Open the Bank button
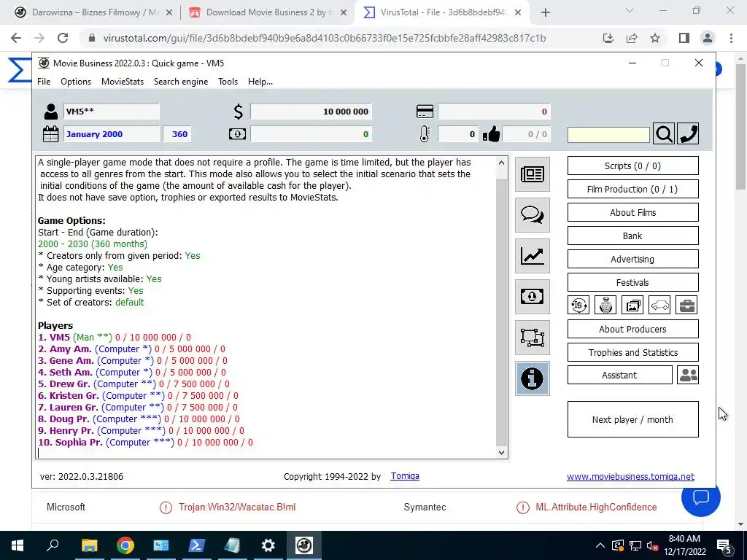This screenshot has height=560, width=747. click(632, 236)
